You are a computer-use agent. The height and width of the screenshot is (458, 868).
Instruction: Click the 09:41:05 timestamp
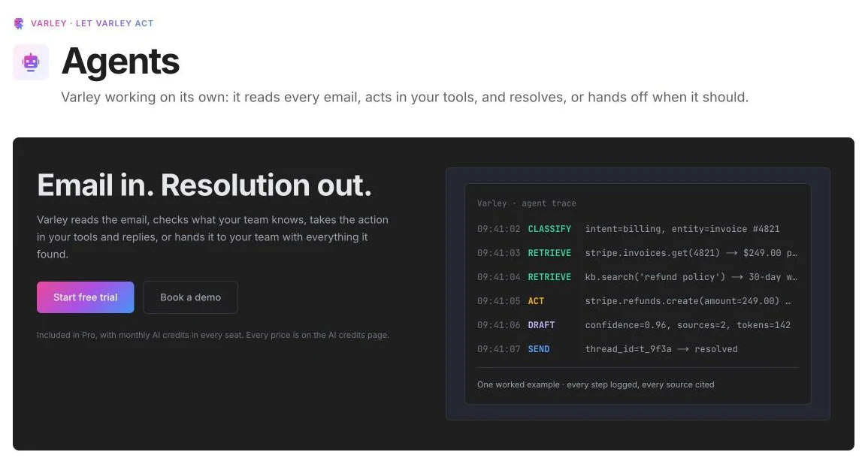pyautogui.click(x=499, y=301)
